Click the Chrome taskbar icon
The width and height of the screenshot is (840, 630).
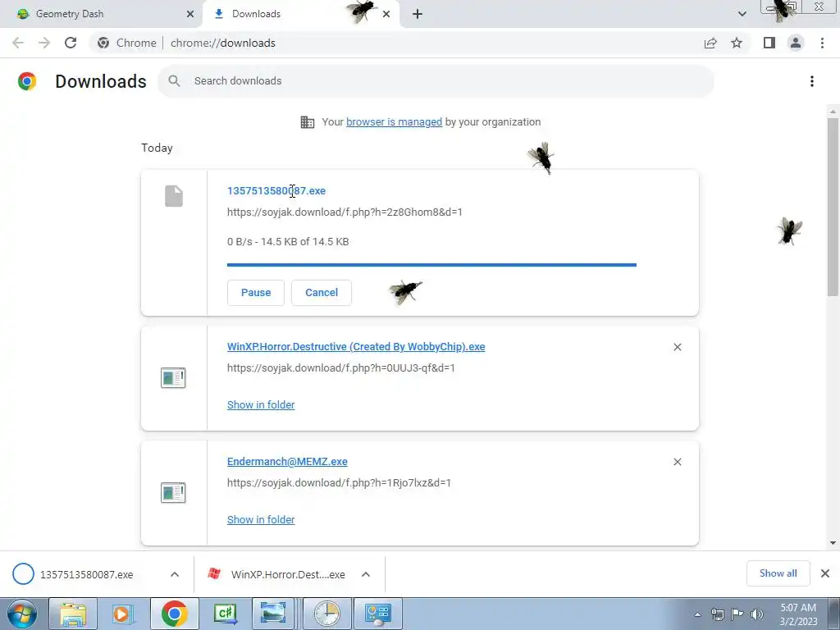174,614
